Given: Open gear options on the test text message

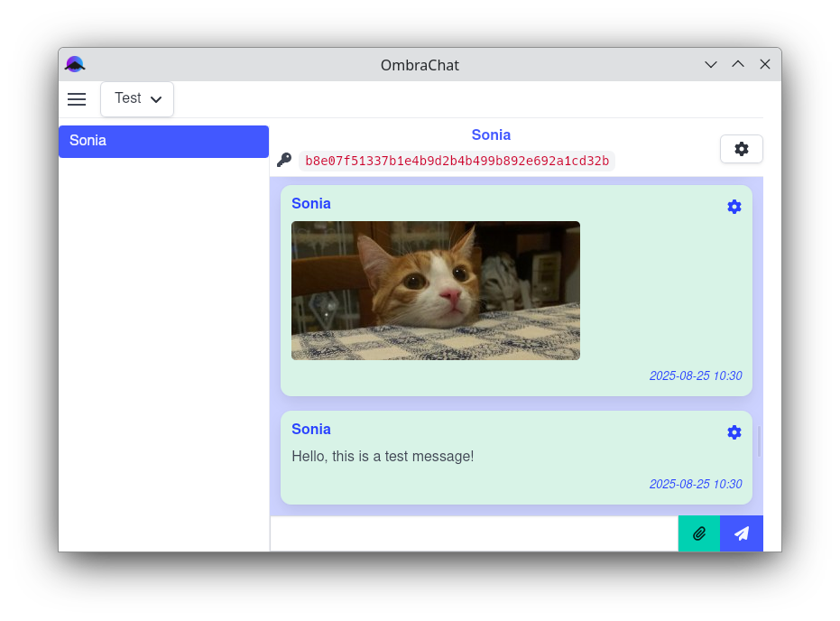Looking at the screenshot, I should click(734, 432).
